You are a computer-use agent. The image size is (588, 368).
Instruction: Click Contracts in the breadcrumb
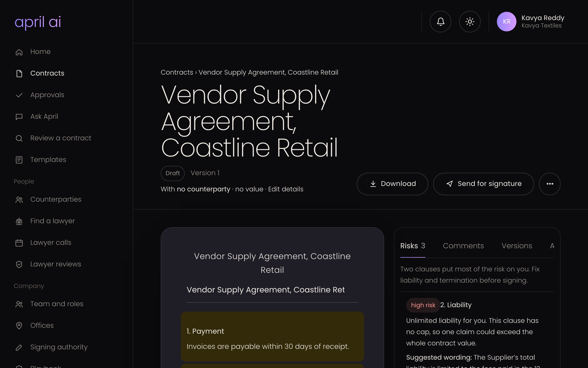click(177, 72)
